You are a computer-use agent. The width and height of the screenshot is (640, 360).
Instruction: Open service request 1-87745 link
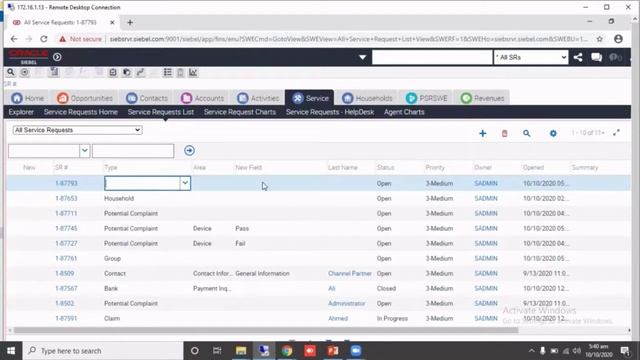pyautogui.click(x=66, y=229)
